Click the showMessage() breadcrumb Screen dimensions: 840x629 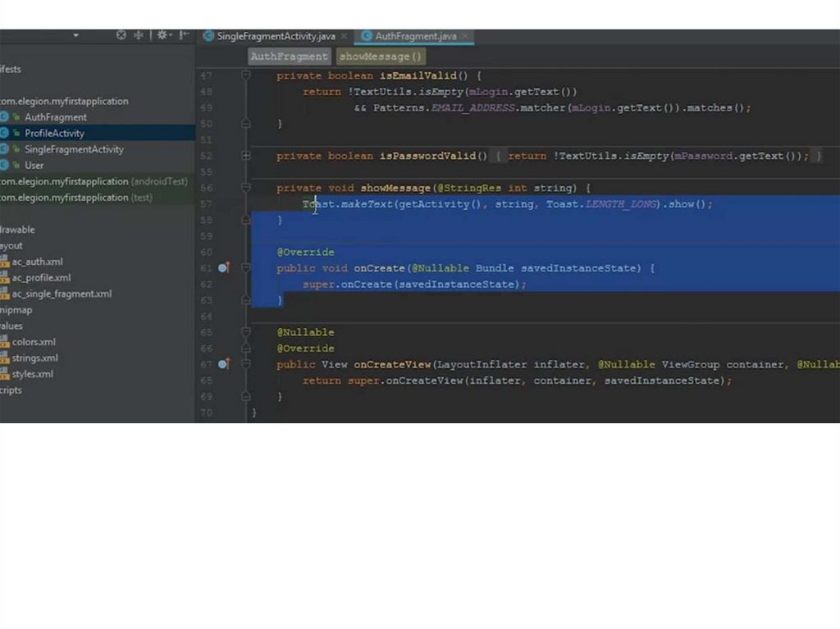pyautogui.click(x=381, y=57)
